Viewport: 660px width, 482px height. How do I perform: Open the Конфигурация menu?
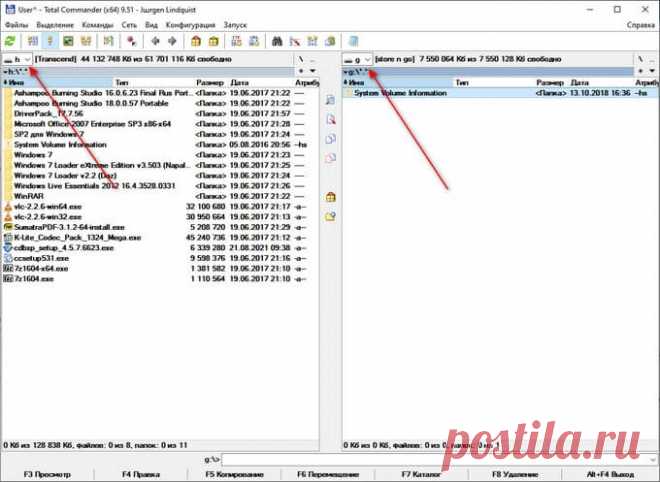[191, 25]
